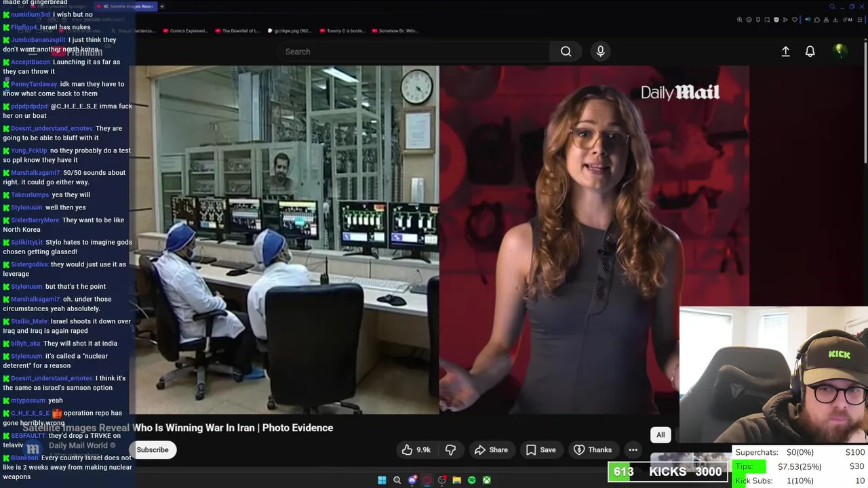Click the video player to pause

coord(439,239)
